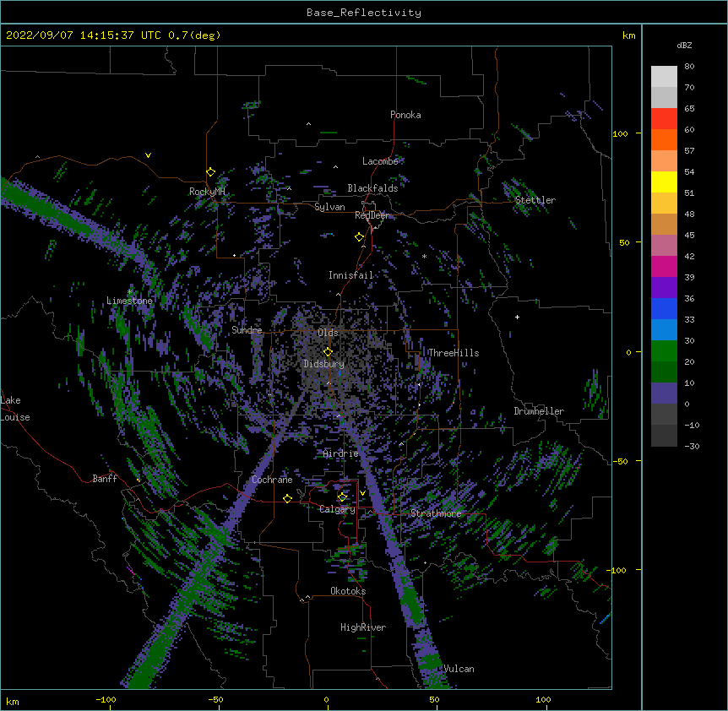The height and width of the screenshot is (711, 728).
Task: Click the Lacombe city label
Action: (380, 161)
